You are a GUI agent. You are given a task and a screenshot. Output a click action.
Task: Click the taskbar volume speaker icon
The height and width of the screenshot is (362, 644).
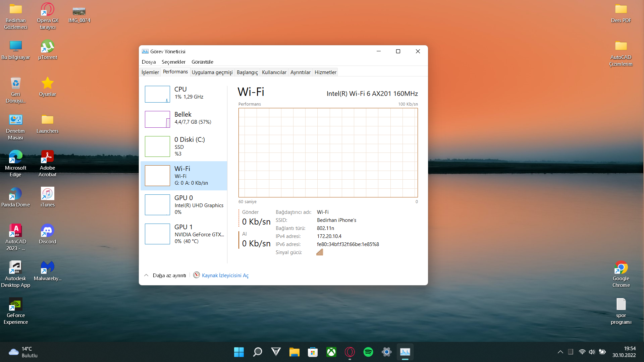pos(592,352)
